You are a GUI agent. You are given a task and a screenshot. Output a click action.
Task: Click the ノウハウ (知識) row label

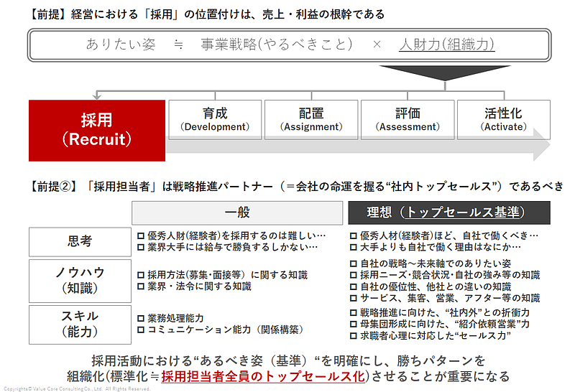click(80, 280)
